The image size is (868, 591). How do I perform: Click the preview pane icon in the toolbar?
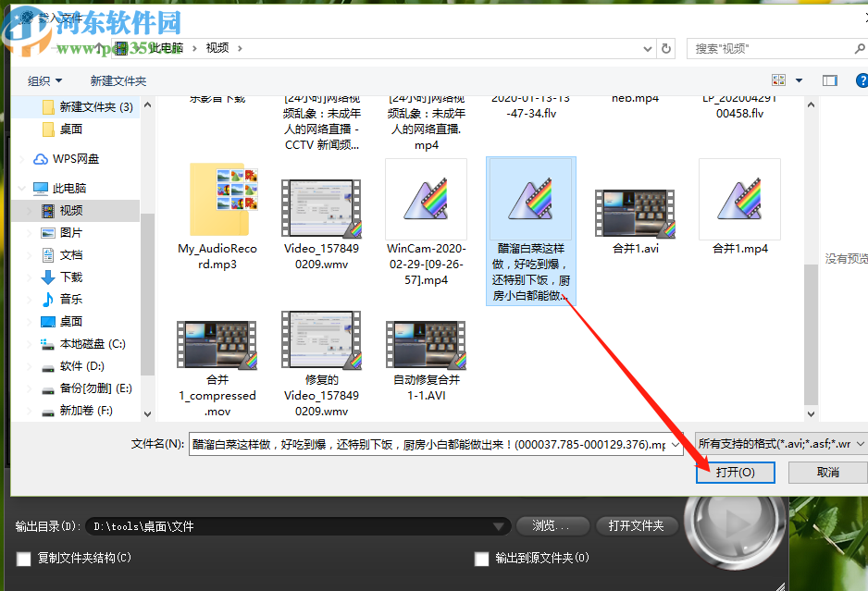pos(830,80)
